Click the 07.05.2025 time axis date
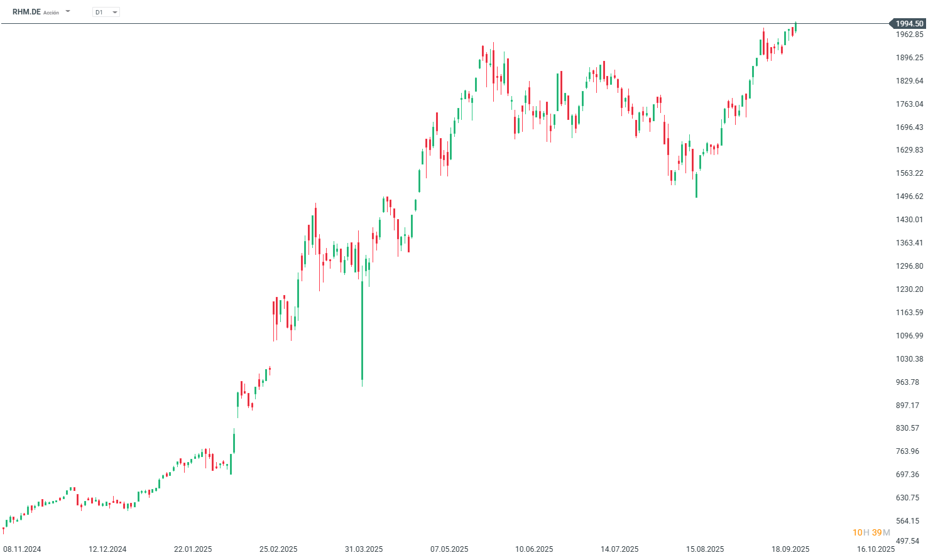Screen dimensions: 933x560 pos(449,549)
